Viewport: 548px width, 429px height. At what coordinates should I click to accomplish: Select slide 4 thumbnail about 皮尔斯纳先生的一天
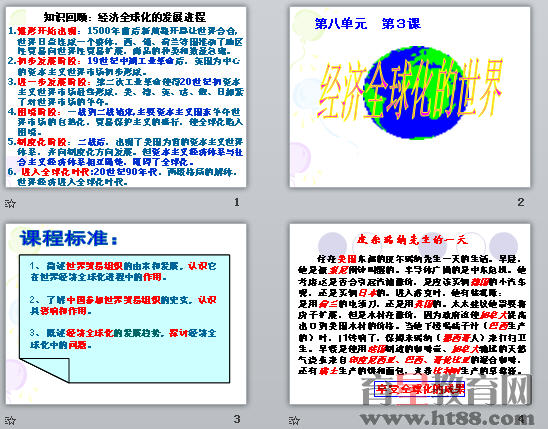click(x=410, y=314)
